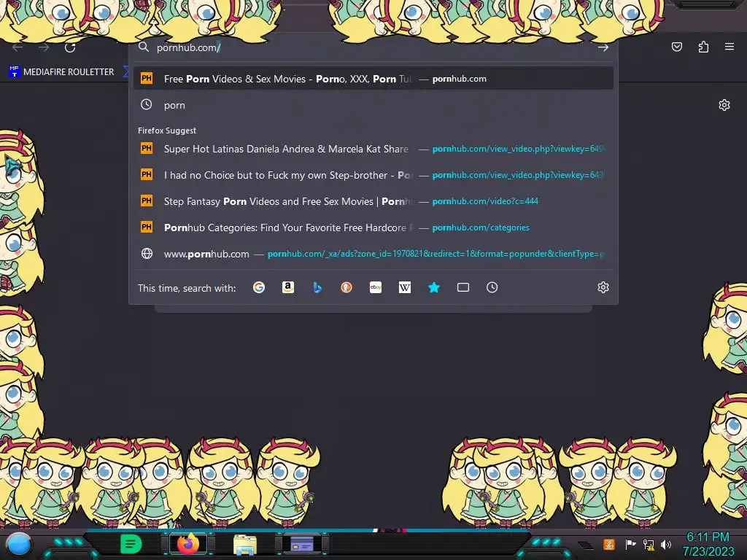Viewport: 747px width, 560px height.
Task: Search open tabs using the tab icon
Action: point(463,287)
